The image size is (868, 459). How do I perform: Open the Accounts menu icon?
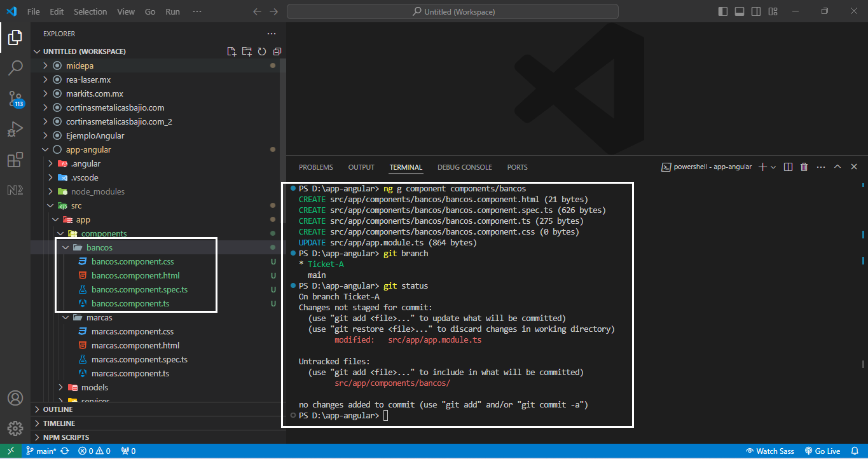coord(15,398)
